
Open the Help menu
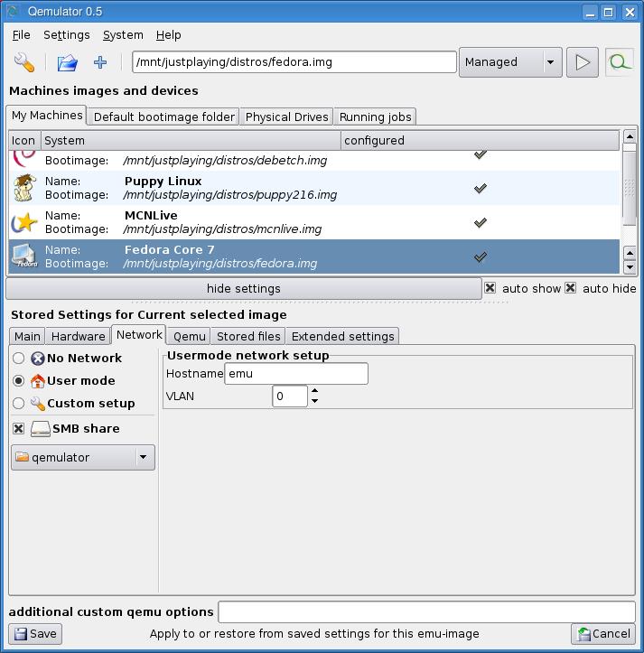168,35
